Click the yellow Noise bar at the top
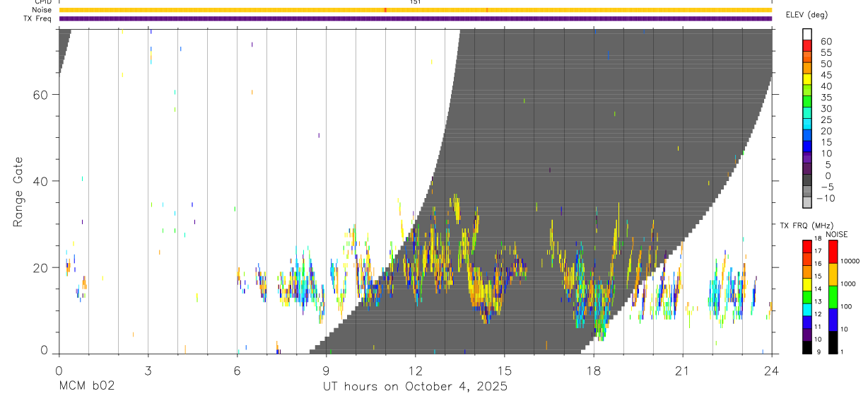Screen dimensions: 868x401 (415, 10)
